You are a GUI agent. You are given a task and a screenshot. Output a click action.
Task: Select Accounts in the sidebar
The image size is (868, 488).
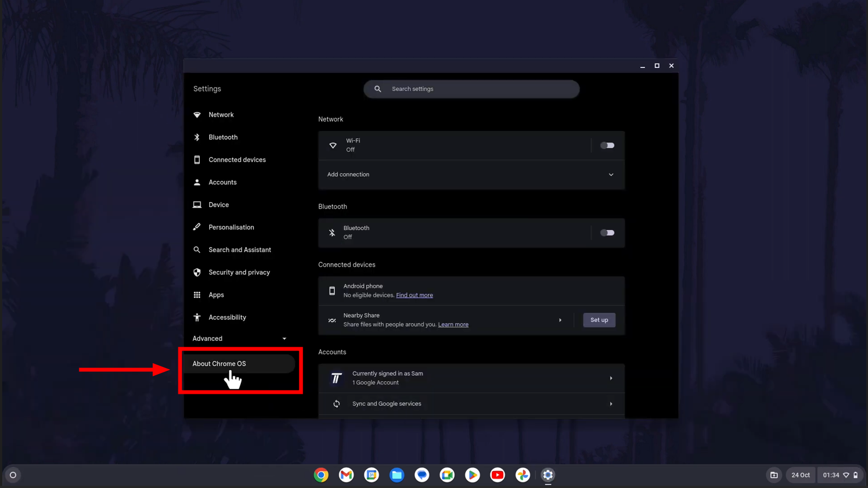239,182
